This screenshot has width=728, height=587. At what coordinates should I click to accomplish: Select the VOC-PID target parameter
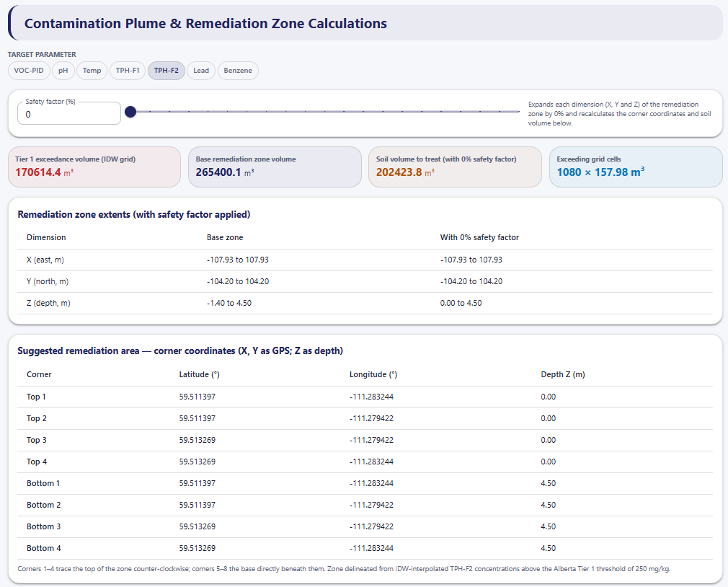point(29,71)
